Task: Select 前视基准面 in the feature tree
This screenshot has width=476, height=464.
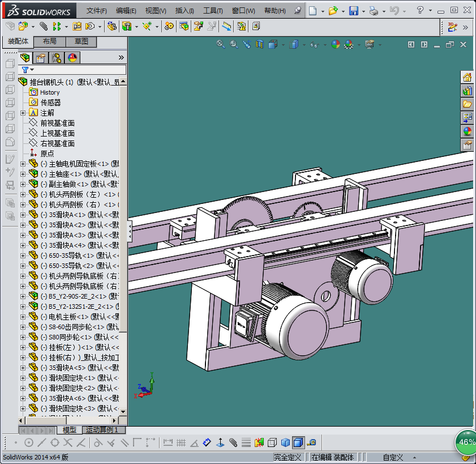Action: coord(57,123)
